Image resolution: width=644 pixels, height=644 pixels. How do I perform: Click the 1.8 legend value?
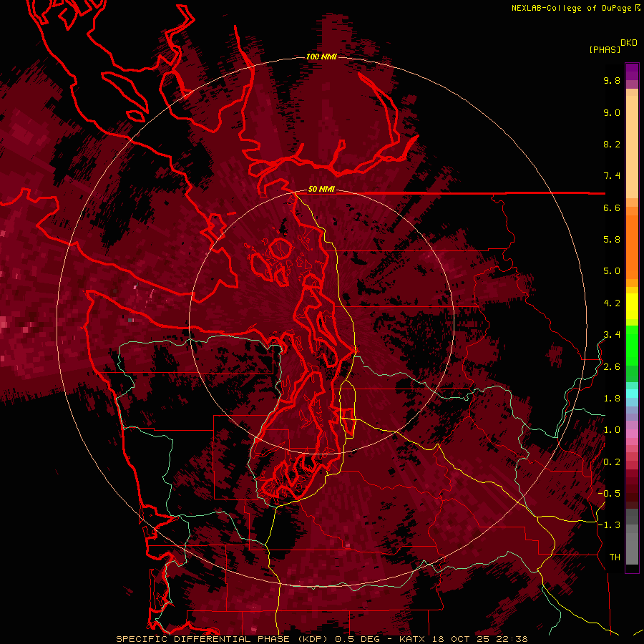click(612, 399)
